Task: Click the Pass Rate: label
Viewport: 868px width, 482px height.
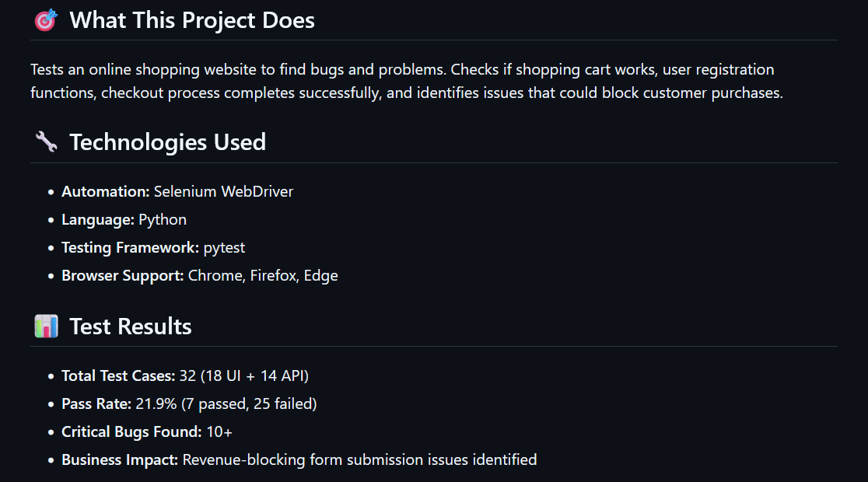Action: click(x=96, y=404)
